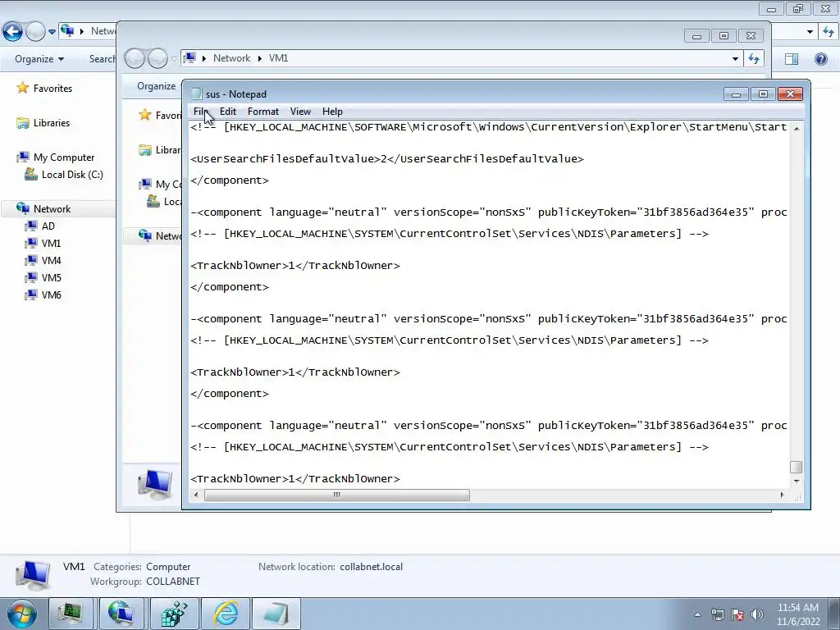Click the Favorites star icon in back window
840x630 pixels.
[x=22, y=87]
